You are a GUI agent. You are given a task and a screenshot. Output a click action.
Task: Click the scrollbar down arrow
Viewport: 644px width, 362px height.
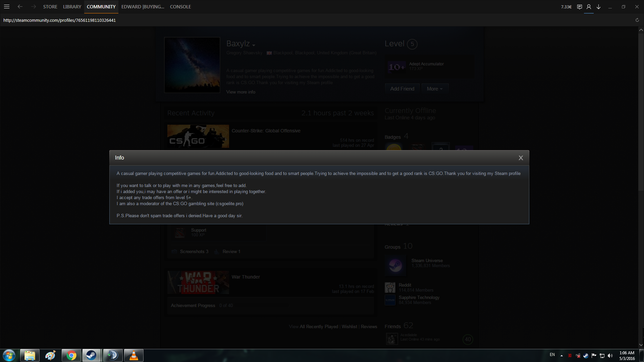[x=641, y=345]
